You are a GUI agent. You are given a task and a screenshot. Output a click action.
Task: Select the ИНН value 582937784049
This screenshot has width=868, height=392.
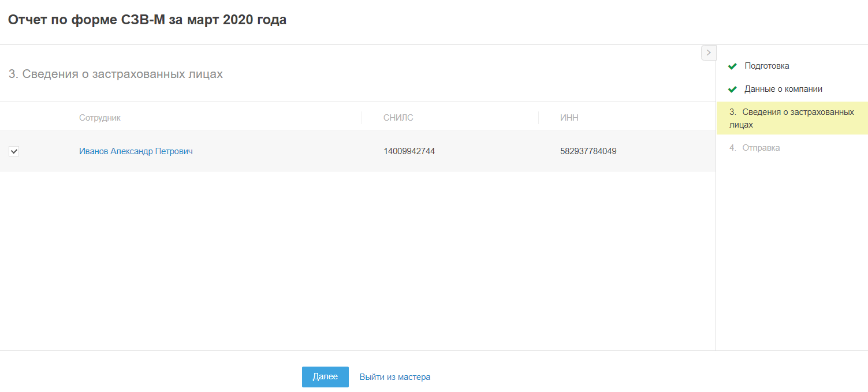pyautogui.click(x=588, y=151)
